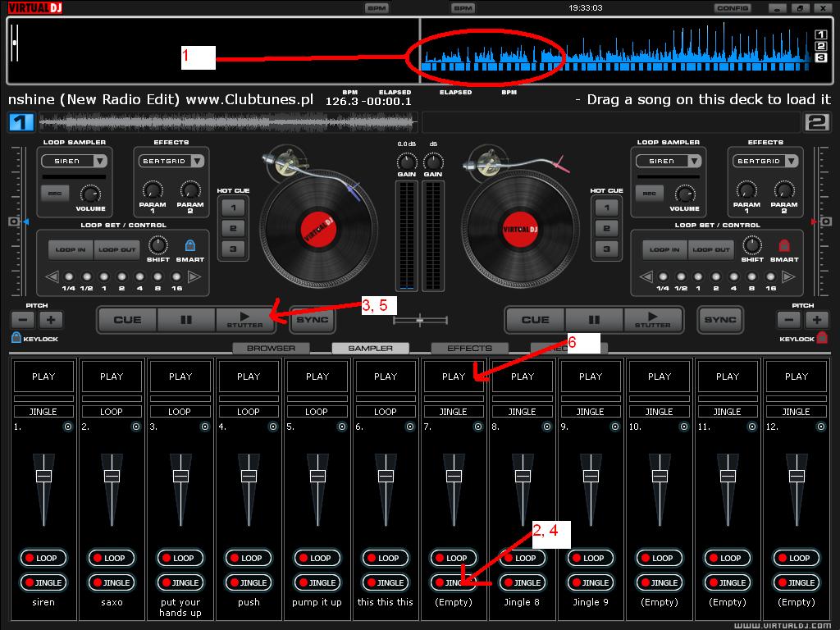The image size is (840, 630).
Task: Enable jingle mode for siren sample
Action: 43,582
